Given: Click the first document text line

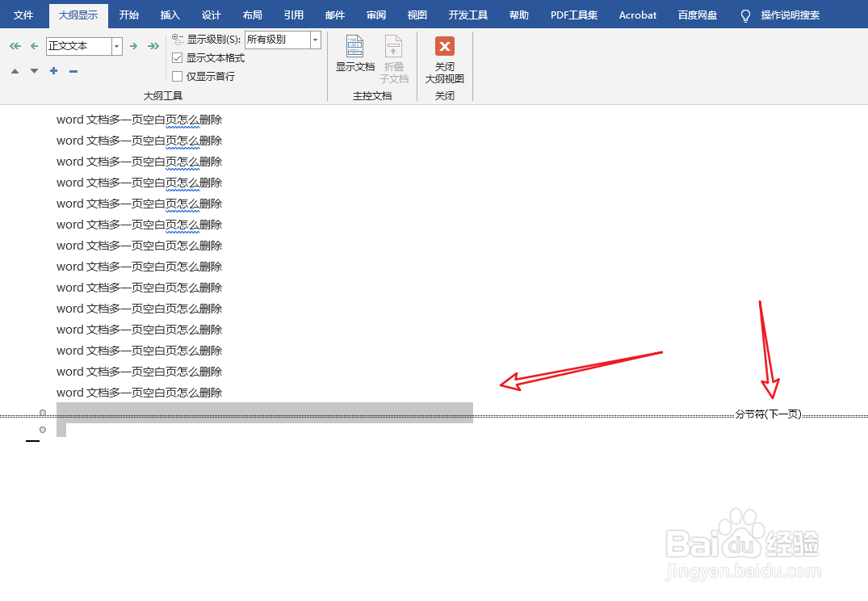Looking at the screenshot, I should click(x=139, y=120).
